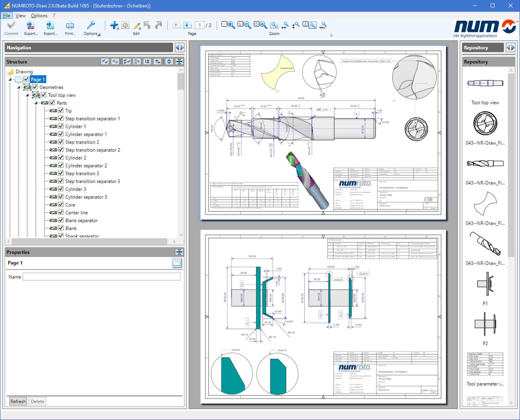Image resolution: width=520 pixels, height=420 pixels.
Task: Export drawing to DXF
Action: [x=50, y=25]
